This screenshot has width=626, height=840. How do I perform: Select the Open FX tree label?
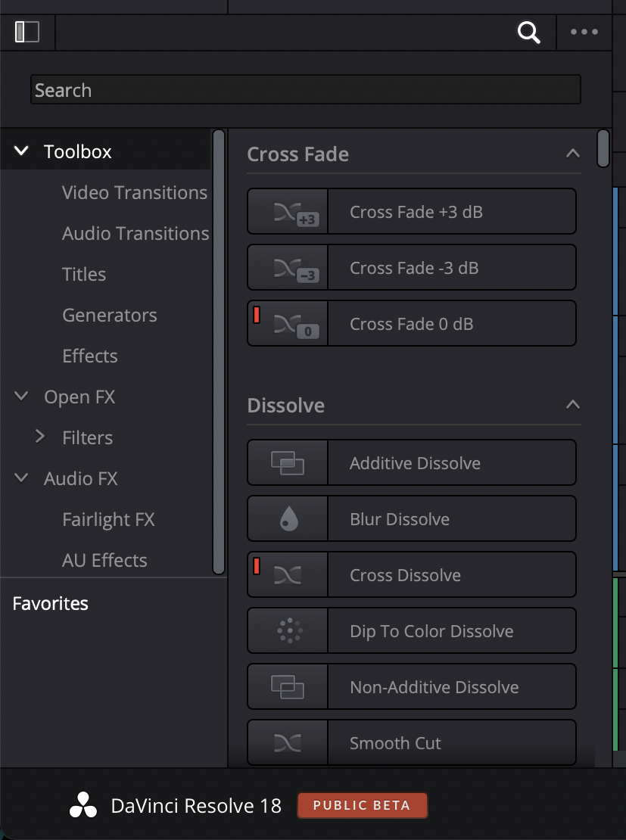pos(79,397)
